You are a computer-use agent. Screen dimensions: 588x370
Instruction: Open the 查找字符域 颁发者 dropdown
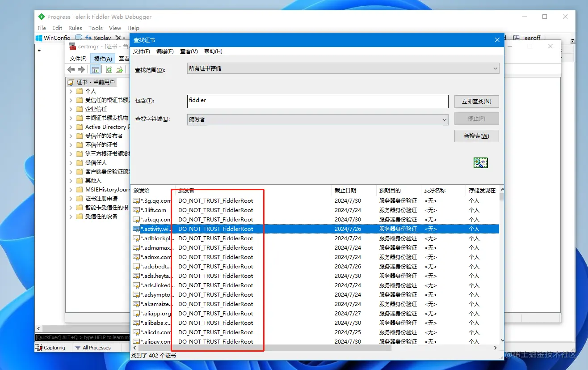(x=318, y=119)
